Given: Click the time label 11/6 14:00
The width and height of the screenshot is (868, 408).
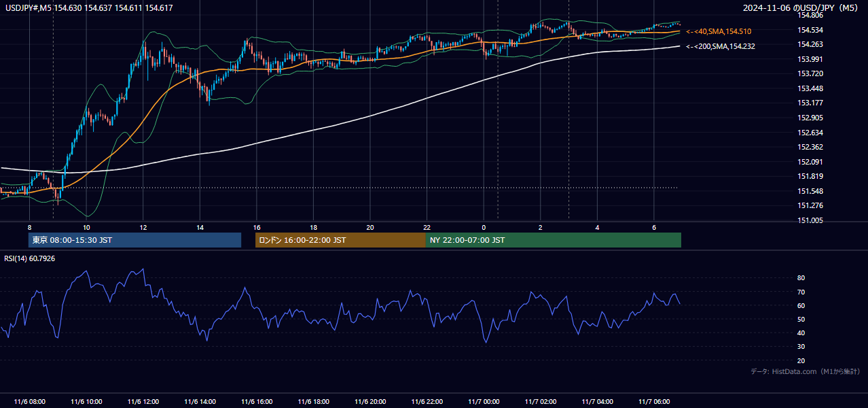Looking at the screenshot, I should tap(200, 402).
